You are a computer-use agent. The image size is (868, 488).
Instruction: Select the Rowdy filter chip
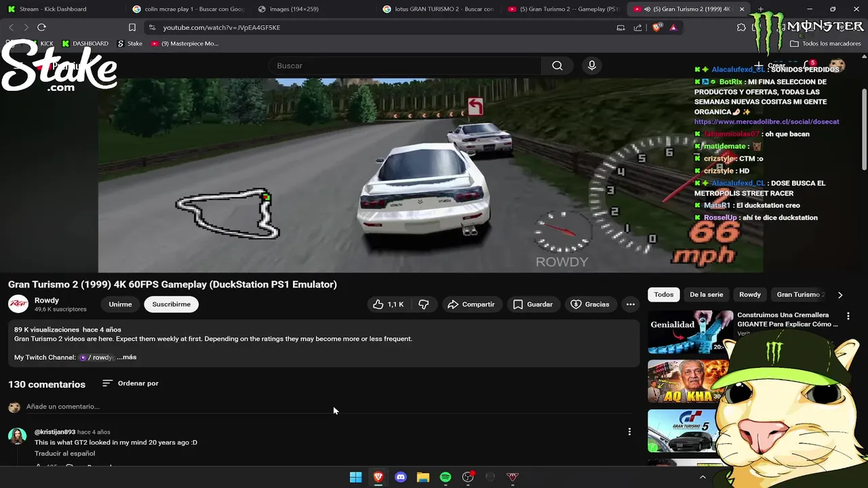[x=750, y=295]
